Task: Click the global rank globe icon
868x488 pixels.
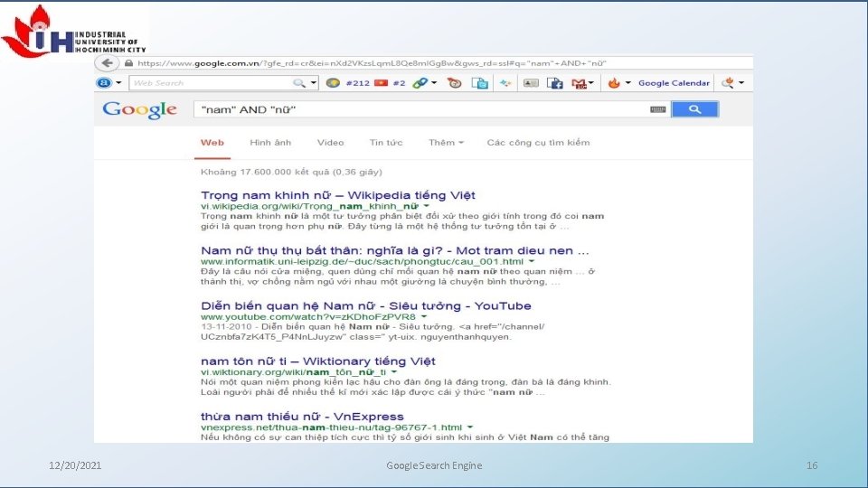Action: (333, 83)
